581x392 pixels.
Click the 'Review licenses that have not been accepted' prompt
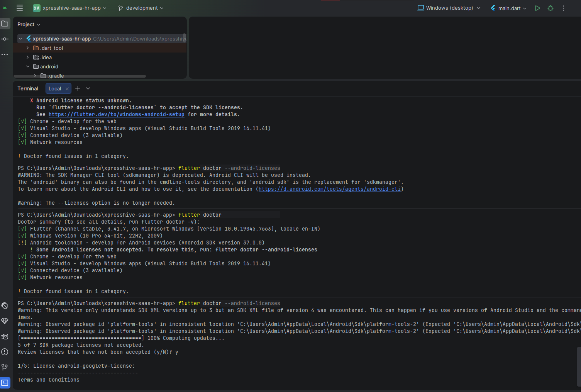click(98, 352)
